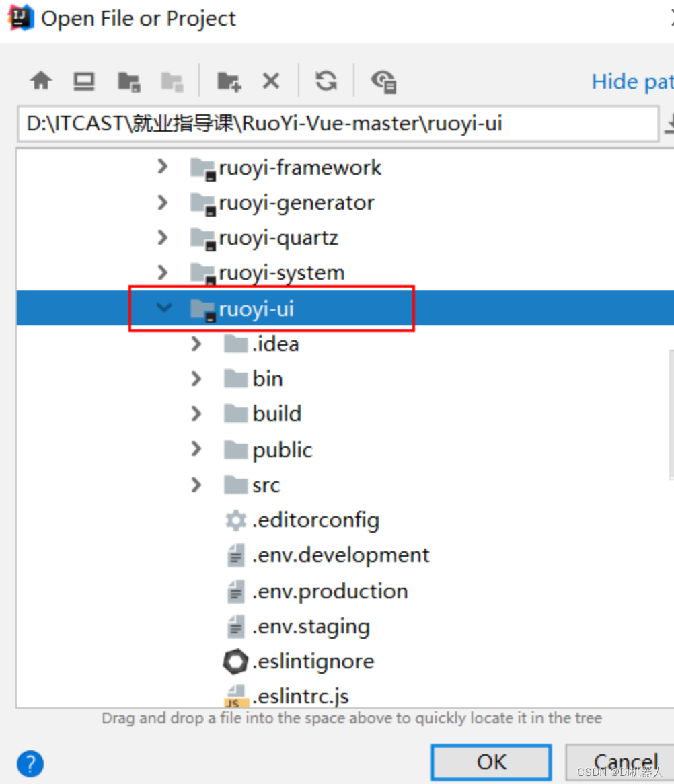The image size is (674, 784).
Task: Expand the build folder
Action: [196, 414]
